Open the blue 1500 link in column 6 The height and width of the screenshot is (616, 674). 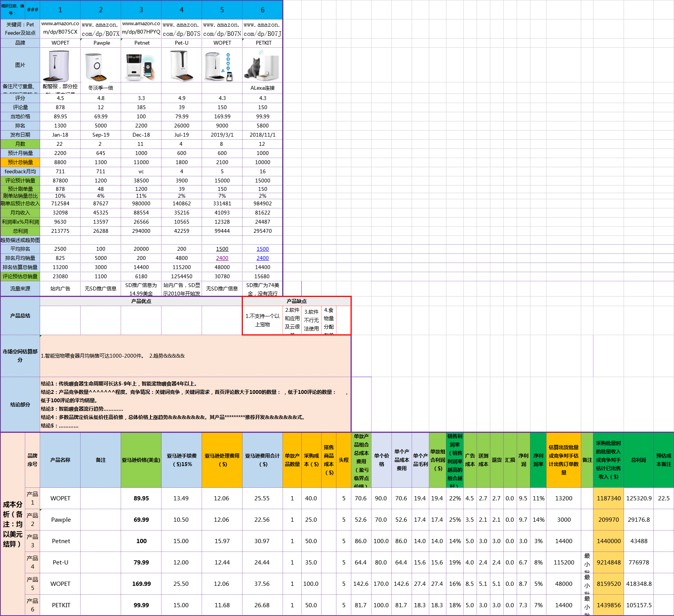coord(263,249)
